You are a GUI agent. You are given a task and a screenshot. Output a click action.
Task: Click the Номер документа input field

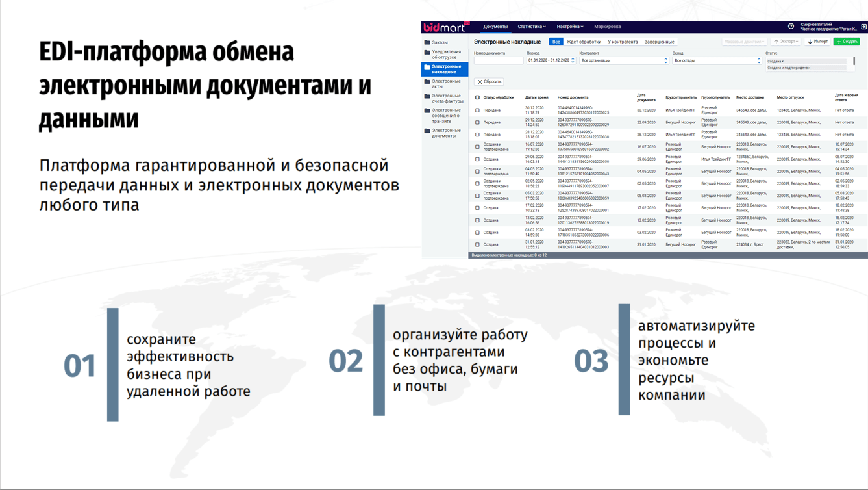point(498,60)
